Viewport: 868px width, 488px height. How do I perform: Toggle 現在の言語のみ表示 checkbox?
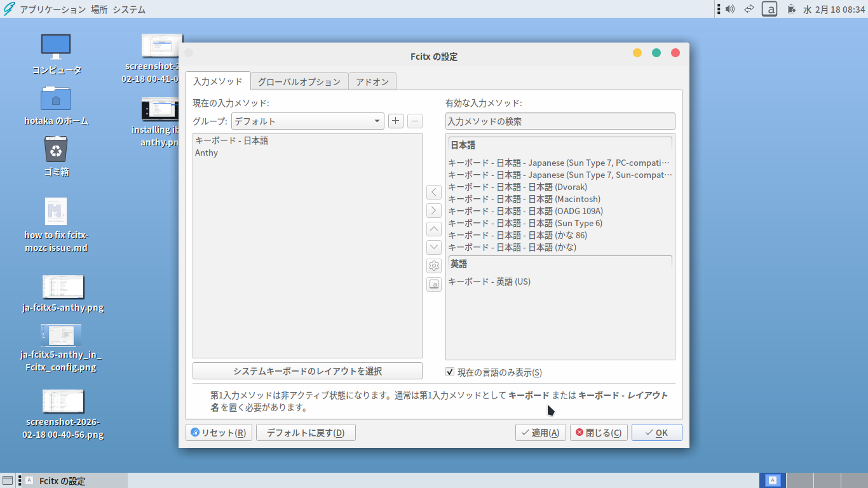coord(450,372)
